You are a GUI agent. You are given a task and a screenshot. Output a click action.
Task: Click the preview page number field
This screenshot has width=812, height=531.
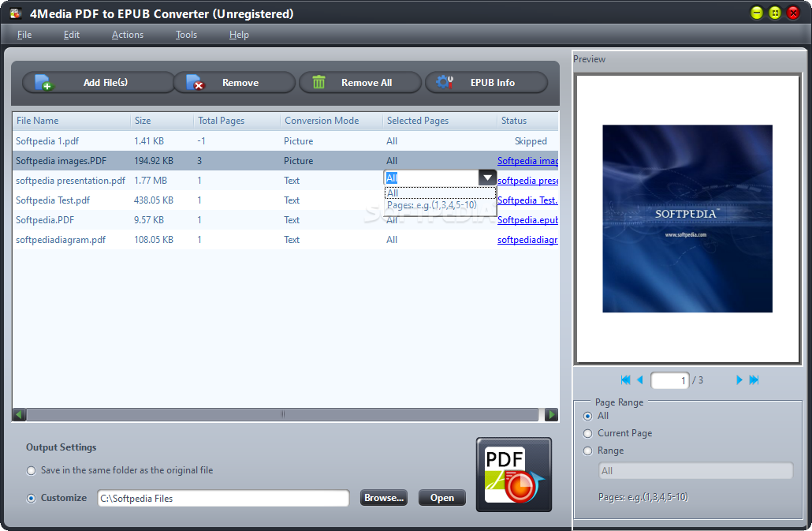pyautogui.click(x=669, y=380)
